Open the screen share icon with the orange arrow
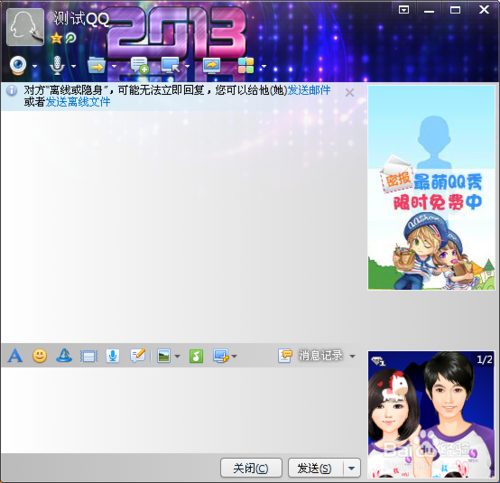 coord(212,65)
